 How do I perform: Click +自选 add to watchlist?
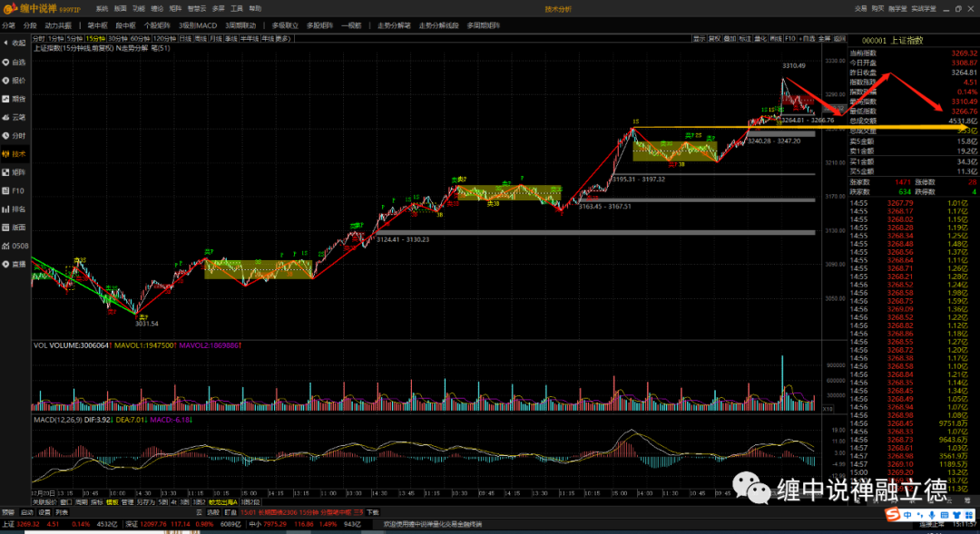coord(807,39)
